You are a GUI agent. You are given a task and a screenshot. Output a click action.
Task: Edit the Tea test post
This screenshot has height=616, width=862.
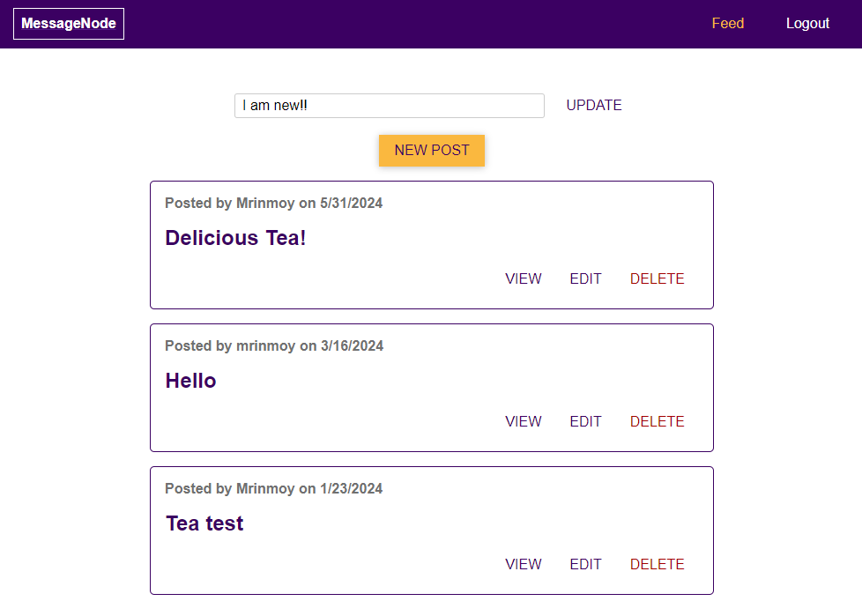[x=585, y=565]
